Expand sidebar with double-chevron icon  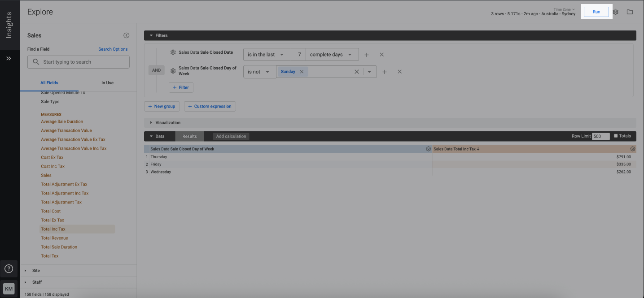click(9, 58)
